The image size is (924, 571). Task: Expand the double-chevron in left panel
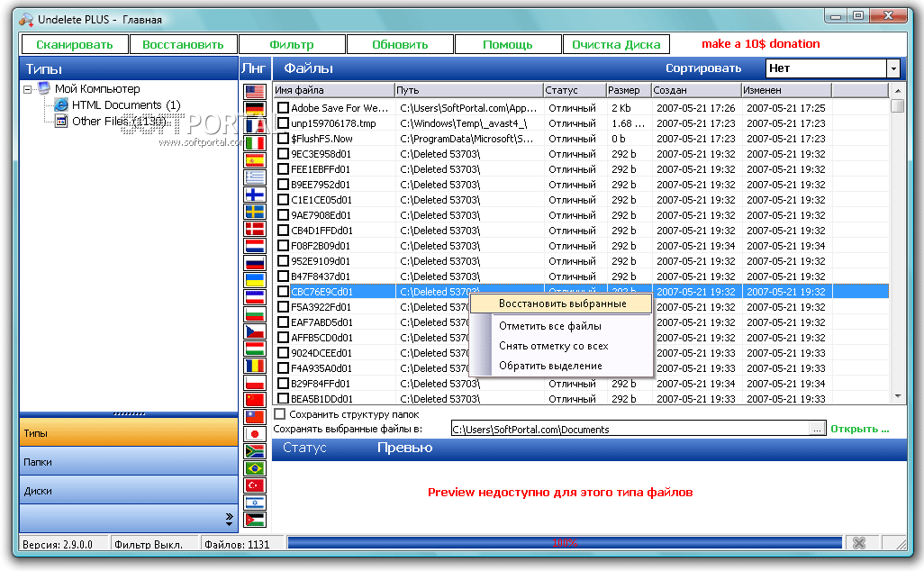click(230, 519)
